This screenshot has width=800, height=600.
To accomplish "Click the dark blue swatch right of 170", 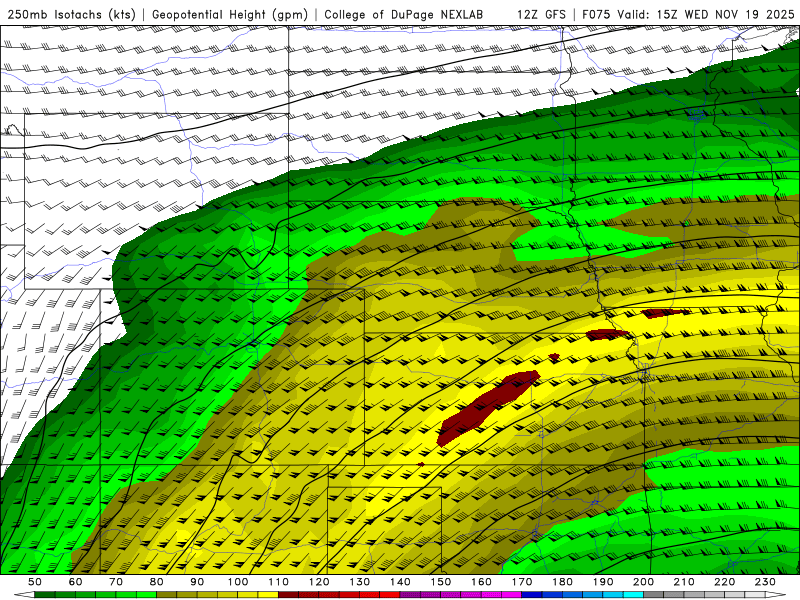I will coord(532,595).
